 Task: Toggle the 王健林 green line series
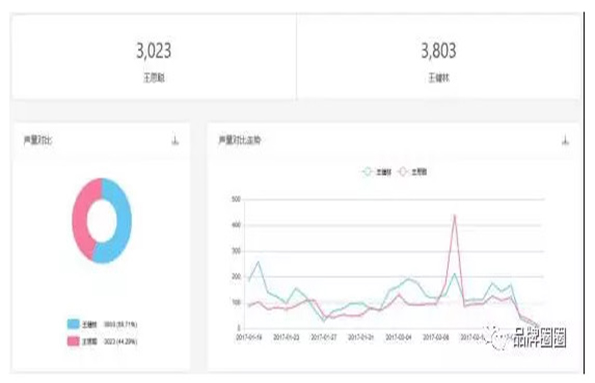(377, 172)
